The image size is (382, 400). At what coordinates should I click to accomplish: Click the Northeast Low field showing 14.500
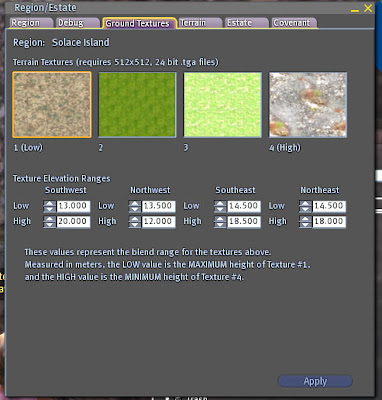click(x=329, y=206)
